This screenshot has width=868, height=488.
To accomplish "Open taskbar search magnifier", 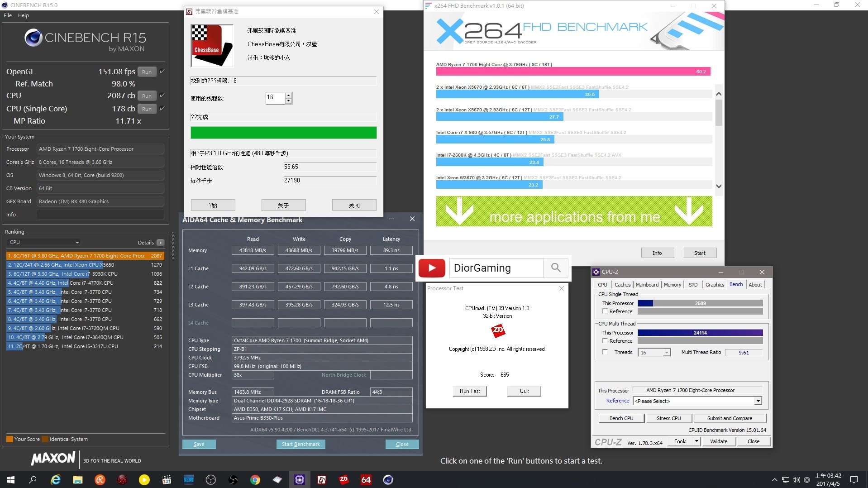I will (x=33, y=479).
